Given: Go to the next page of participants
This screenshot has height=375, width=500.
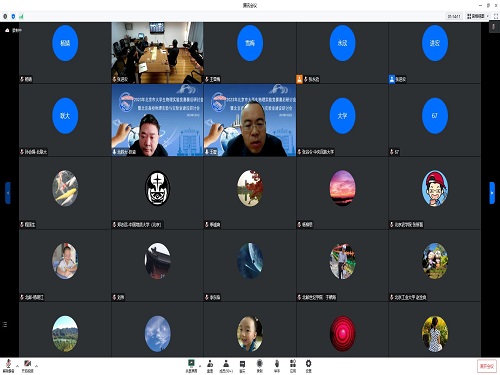Looking at the screenshot, I should [x=492, y=193].
